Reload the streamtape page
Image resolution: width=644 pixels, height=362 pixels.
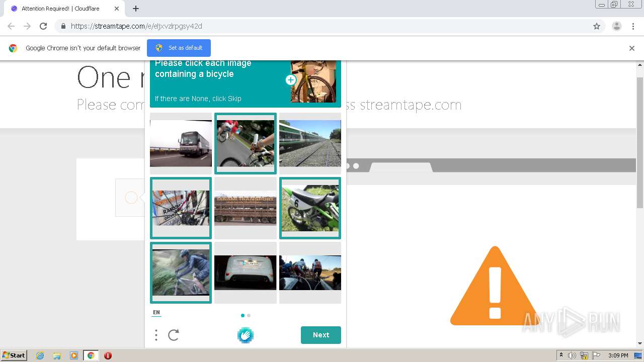point(43,26)
